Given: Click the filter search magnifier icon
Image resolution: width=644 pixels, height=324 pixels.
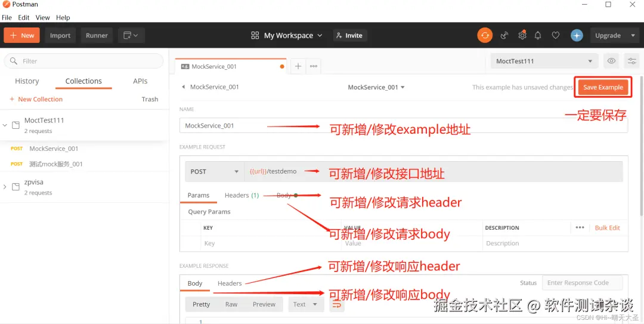Looking at the screenshot, I should (14, 61).
